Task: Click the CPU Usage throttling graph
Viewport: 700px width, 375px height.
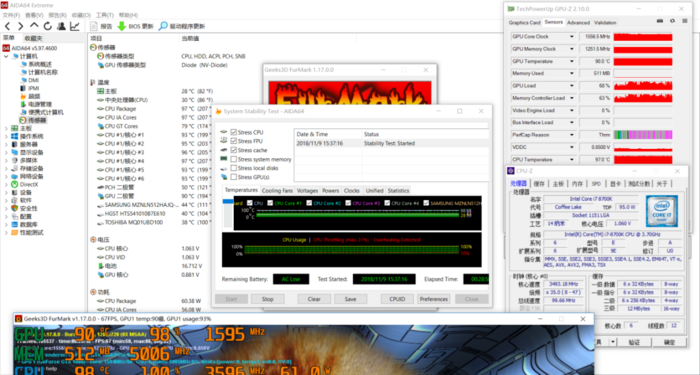Action: (352, 250)
